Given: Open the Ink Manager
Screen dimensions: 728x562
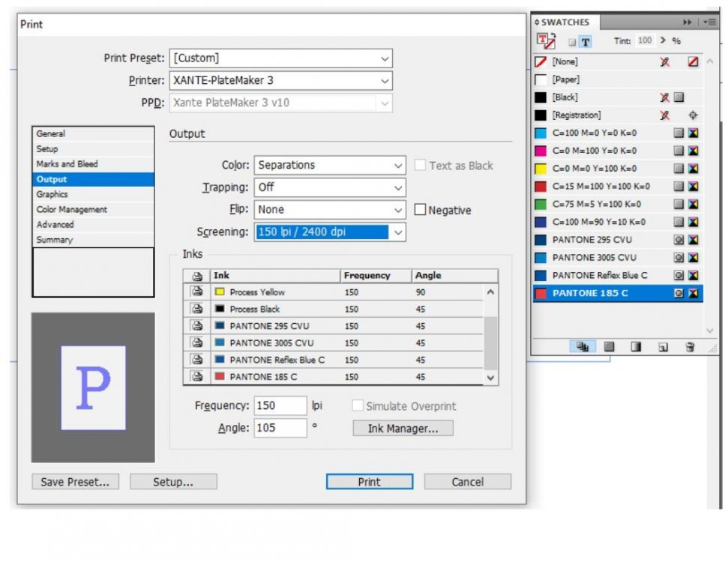Looking at the screenshot, I should click(x=403, y=429).
